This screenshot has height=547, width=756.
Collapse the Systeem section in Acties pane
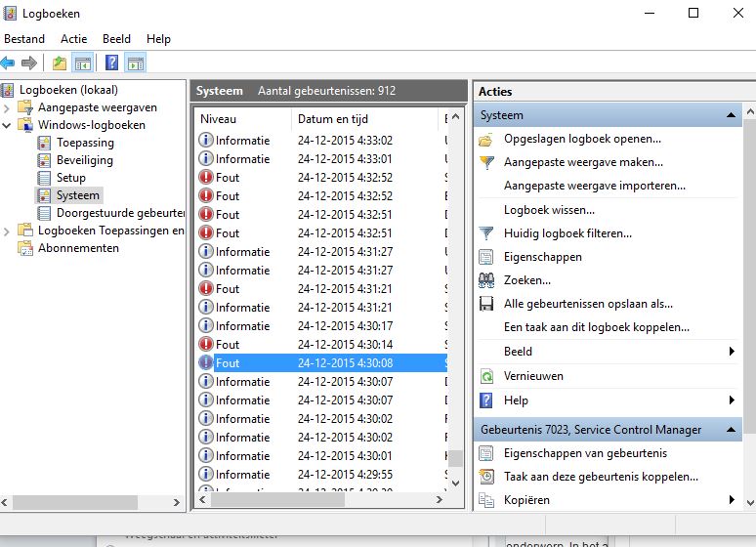coord(732,115)
